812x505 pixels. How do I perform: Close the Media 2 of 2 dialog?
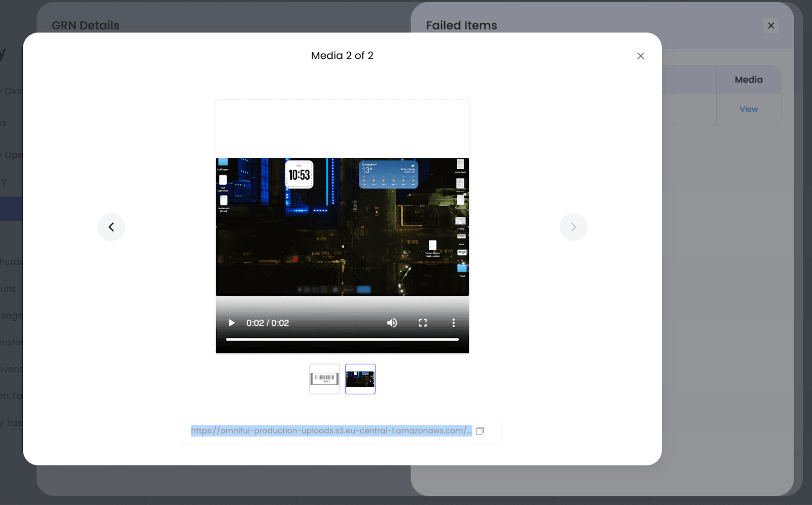pyautogui.click(x=640, y=56)
